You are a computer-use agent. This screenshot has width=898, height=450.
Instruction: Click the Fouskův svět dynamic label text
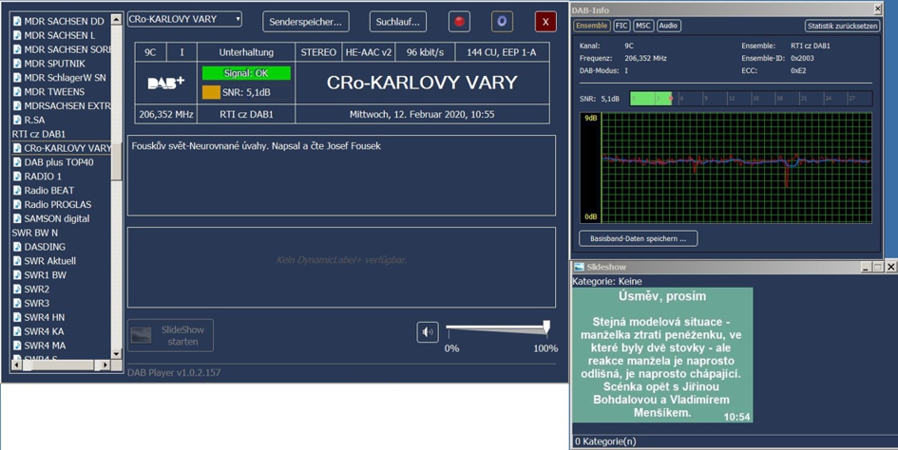[x=256, y=146]
